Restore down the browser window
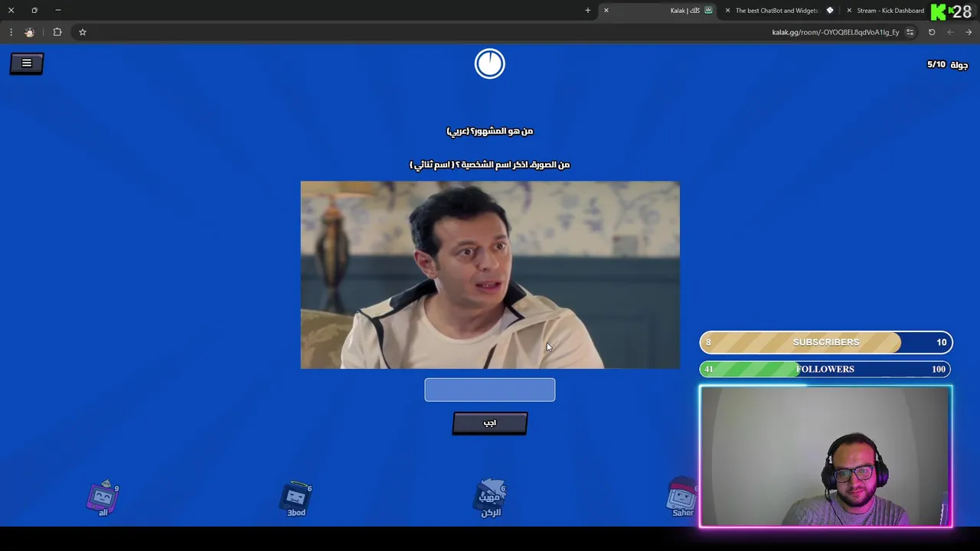Image resolution: width=980 pixels, height=551 pixels. (x=34, y=10)
